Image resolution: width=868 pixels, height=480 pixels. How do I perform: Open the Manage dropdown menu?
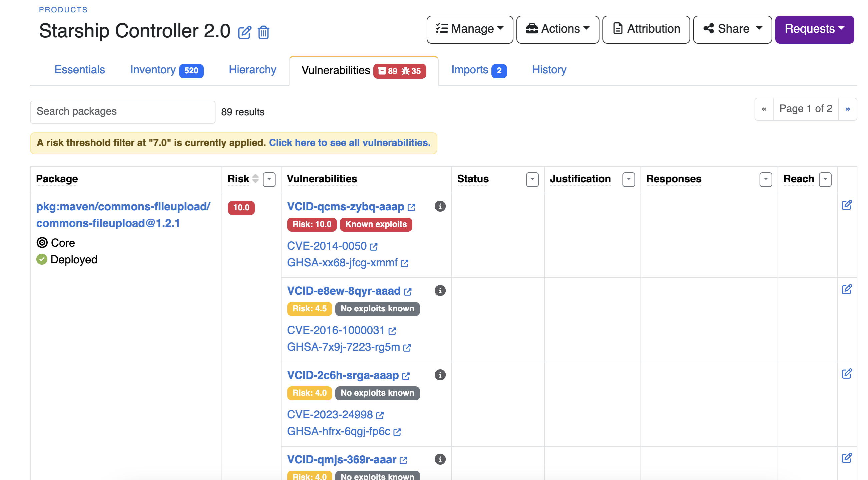point(469,29)
